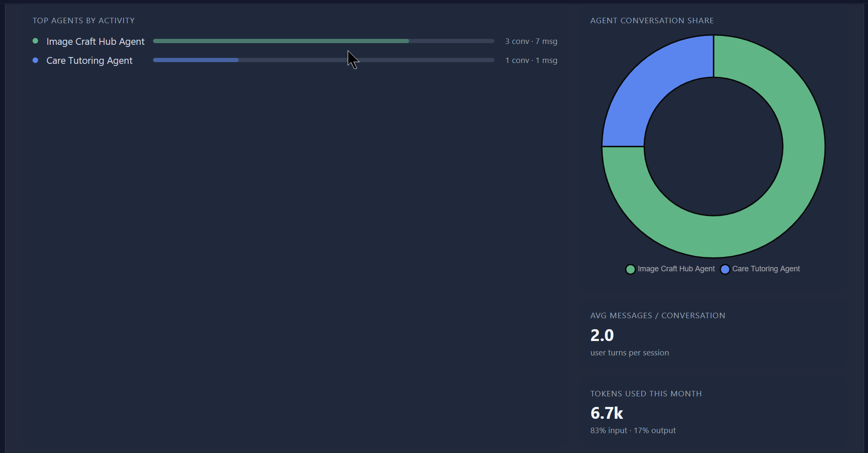The height and width of the screenshot is (453, 868).
Task: Expand the AGENT CONVERSATION SHARE panel
Action: [x=652, y=20]
